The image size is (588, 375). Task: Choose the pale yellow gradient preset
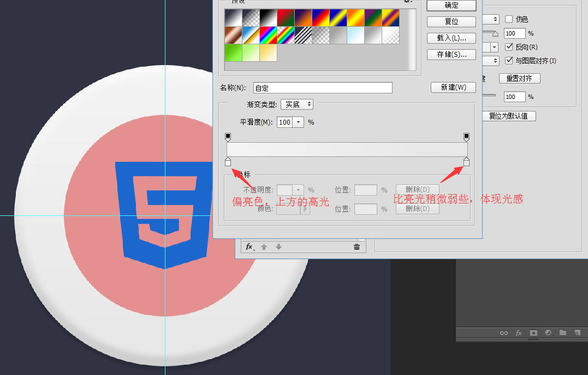[x=269, y=52]
